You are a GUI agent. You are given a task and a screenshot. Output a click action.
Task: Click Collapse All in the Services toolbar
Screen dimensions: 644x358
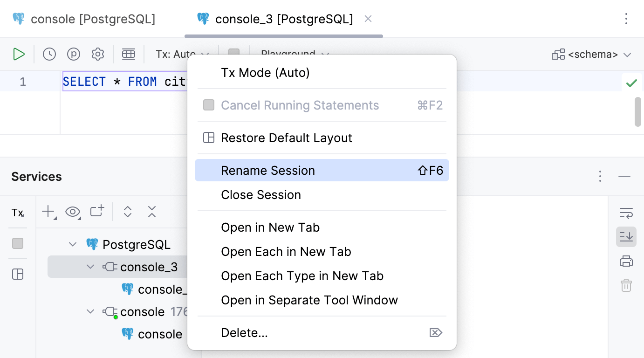coord(151,212)
